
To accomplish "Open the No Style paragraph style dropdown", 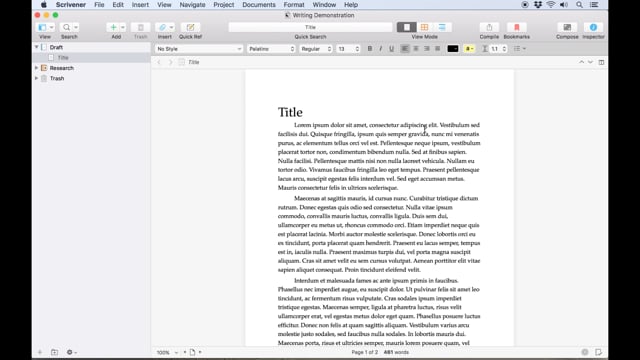I will [x=198, y=49].
